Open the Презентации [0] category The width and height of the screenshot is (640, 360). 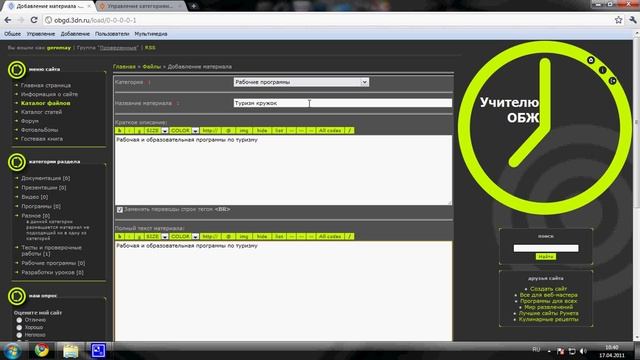44,188
